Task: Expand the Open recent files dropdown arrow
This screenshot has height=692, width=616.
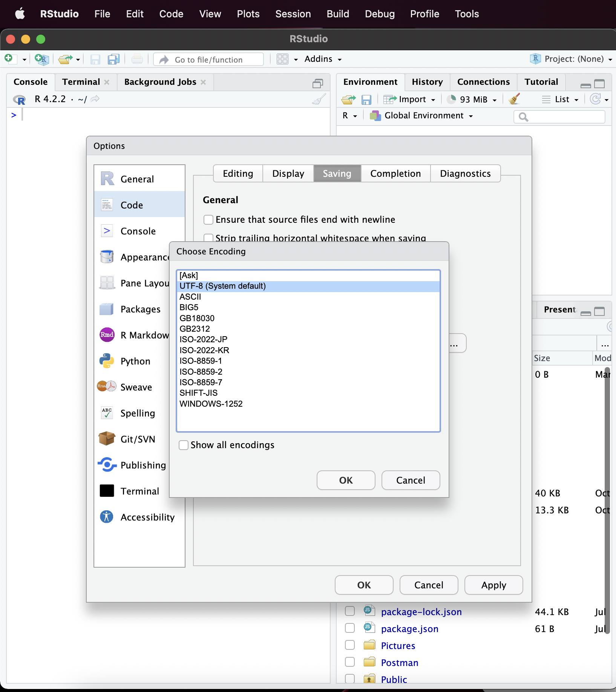Action: point(78,60)
